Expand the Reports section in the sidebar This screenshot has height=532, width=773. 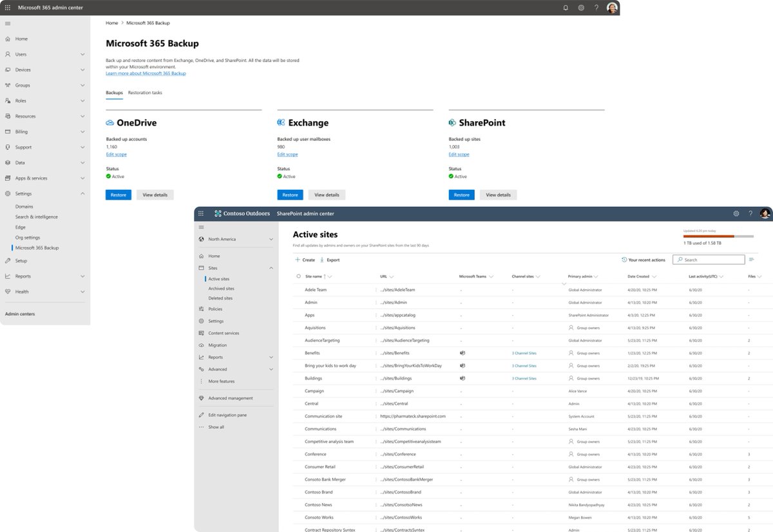[271, 357]
